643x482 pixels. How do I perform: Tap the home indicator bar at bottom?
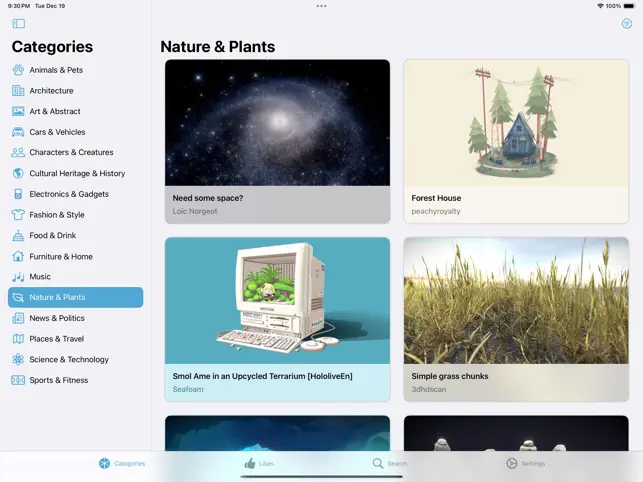322,477
